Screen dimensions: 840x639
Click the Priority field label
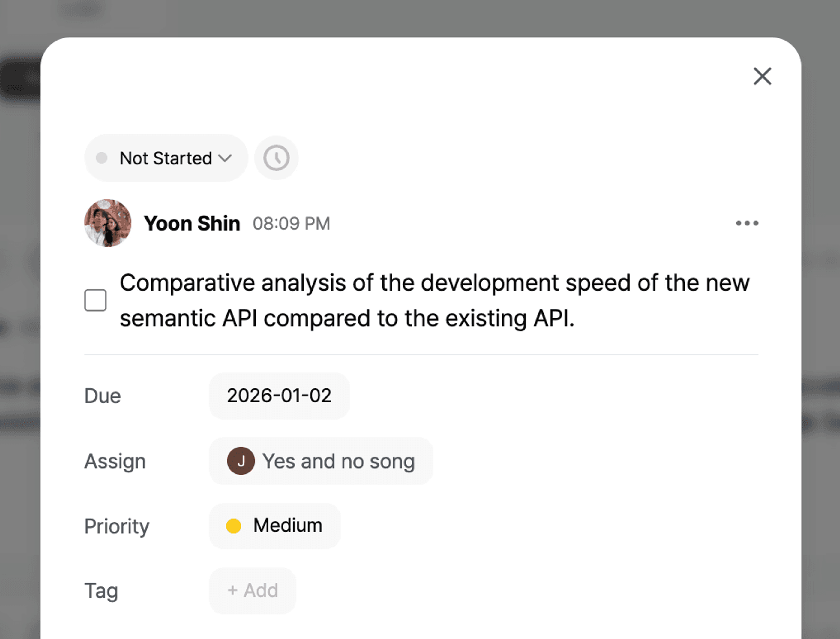tap(117, 527)
